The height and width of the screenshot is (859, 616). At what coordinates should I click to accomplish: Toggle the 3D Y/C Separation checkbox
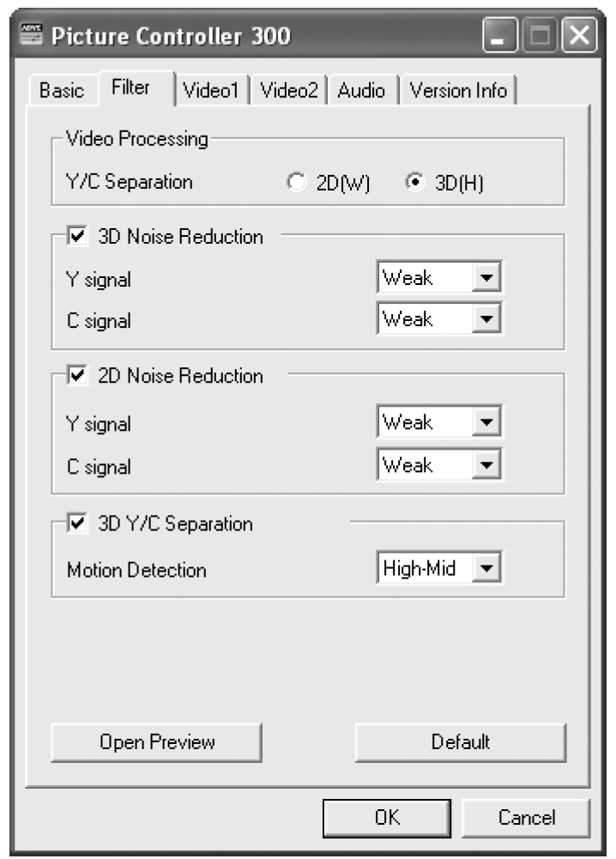tap(76, 523)
